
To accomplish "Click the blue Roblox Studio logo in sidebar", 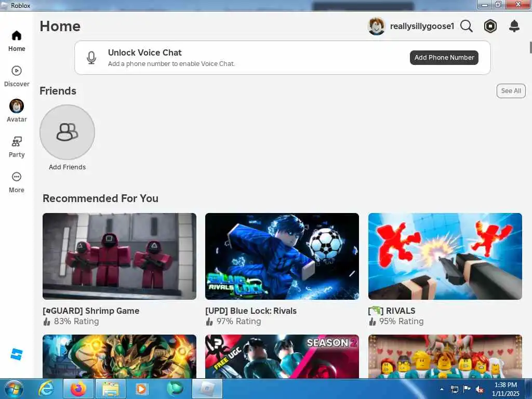I will [16, 354].
